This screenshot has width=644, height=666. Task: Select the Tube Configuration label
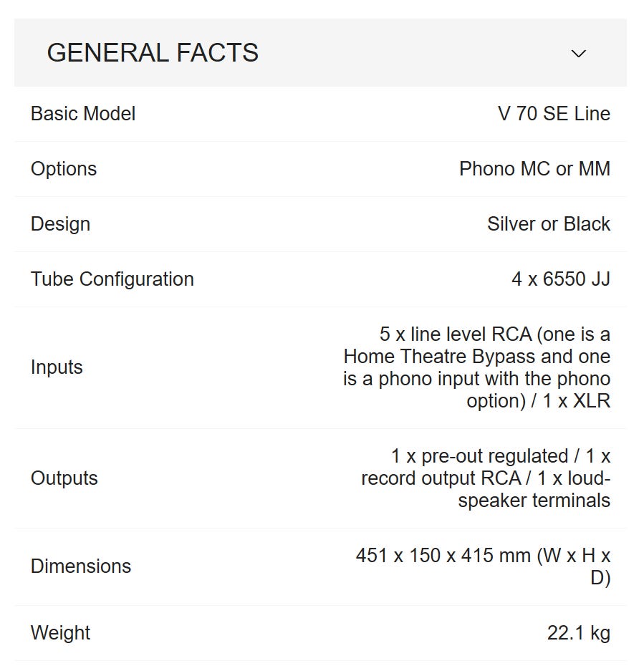pos(112,279)
